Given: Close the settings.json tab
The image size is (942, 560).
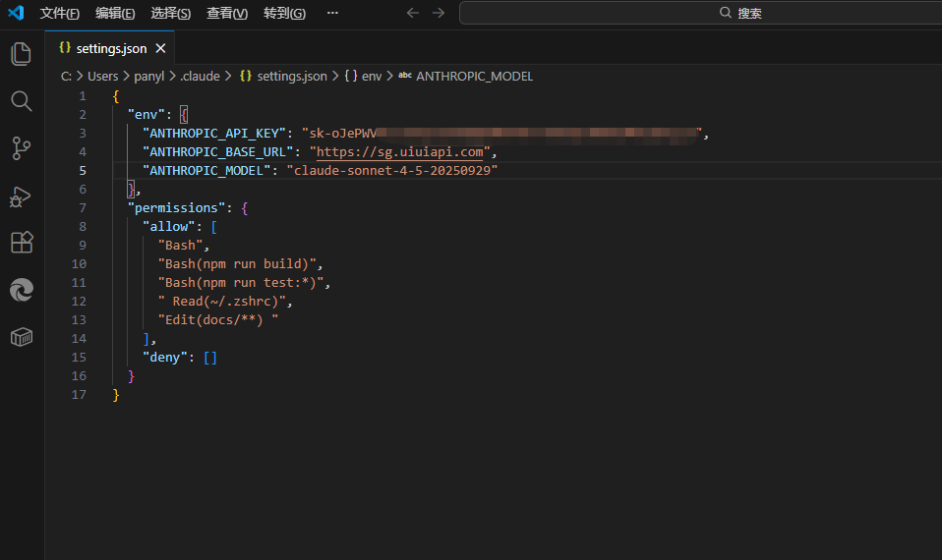Looking at the screenshot, I should pyautogui.click(x=161, y=48).
